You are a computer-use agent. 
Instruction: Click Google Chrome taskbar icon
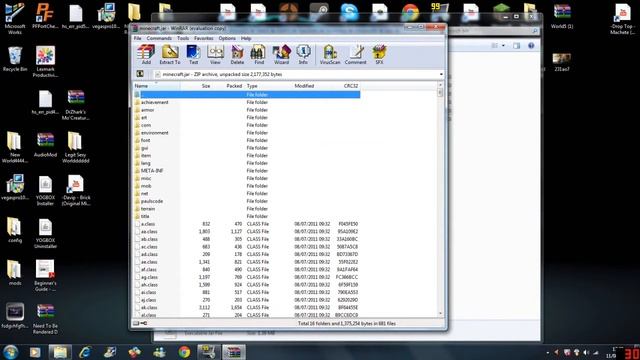(184, 351)
